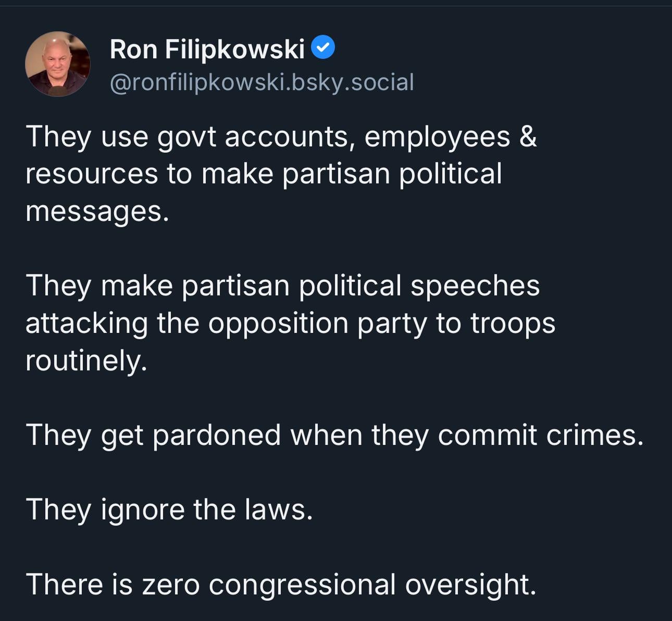Viewport: 672px width, 621px height.
Task: Click the word "troops" in the post
Action: [513, 324]
